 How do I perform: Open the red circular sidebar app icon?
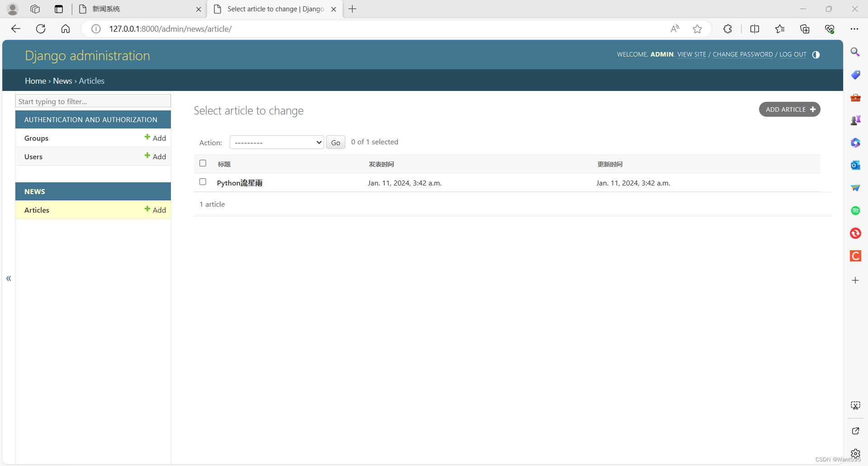click(855, 233)
